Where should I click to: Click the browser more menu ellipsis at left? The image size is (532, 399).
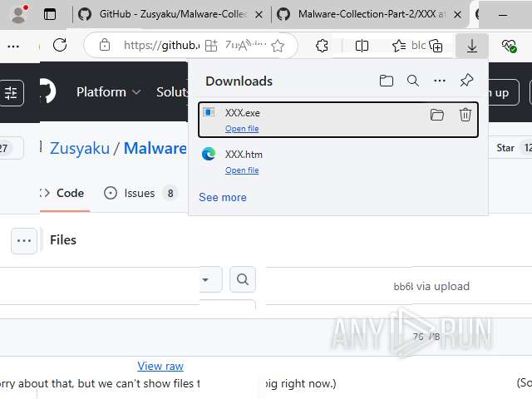pyautogui.click(x=13, y=47)
